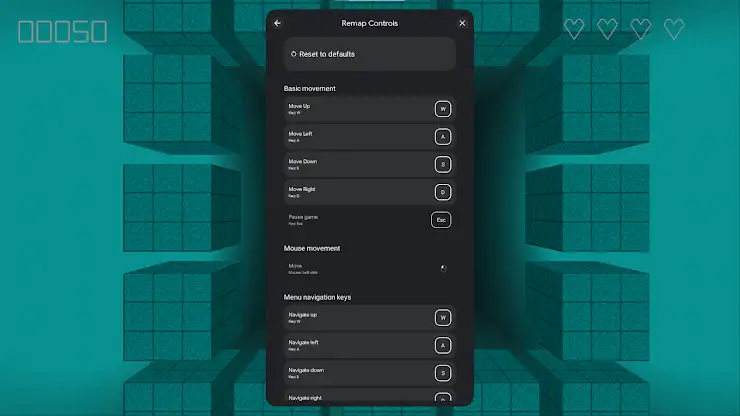Select the Navigate down row label
Screen dimensions: 740x416
point(306,370)
